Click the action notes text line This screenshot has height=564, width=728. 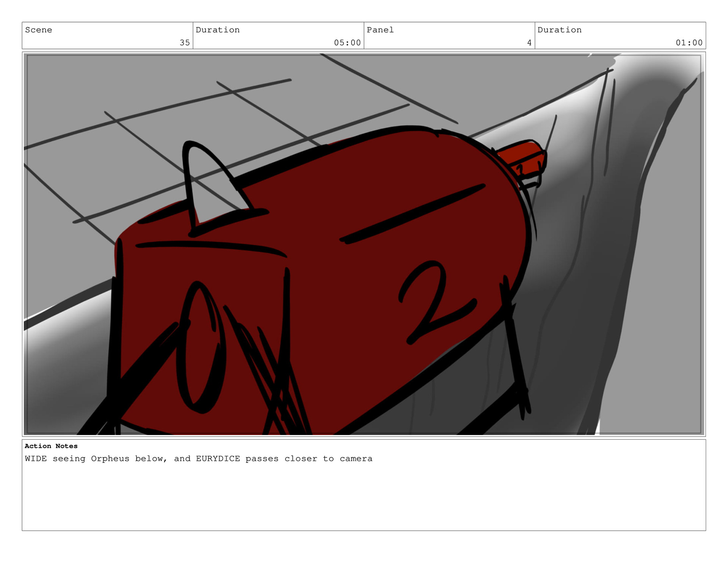pos(198,459)
